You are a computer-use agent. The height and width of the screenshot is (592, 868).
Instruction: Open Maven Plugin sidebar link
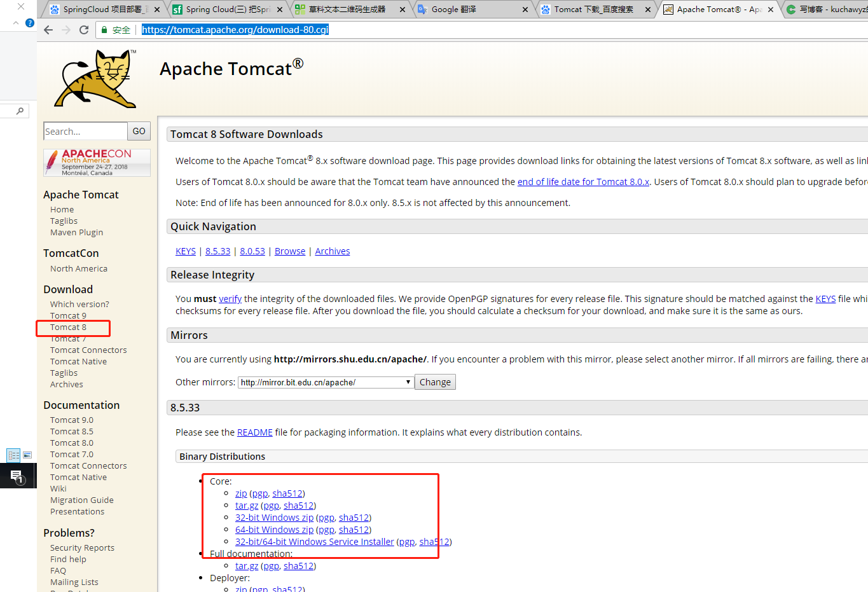click(x=76, y=233)
